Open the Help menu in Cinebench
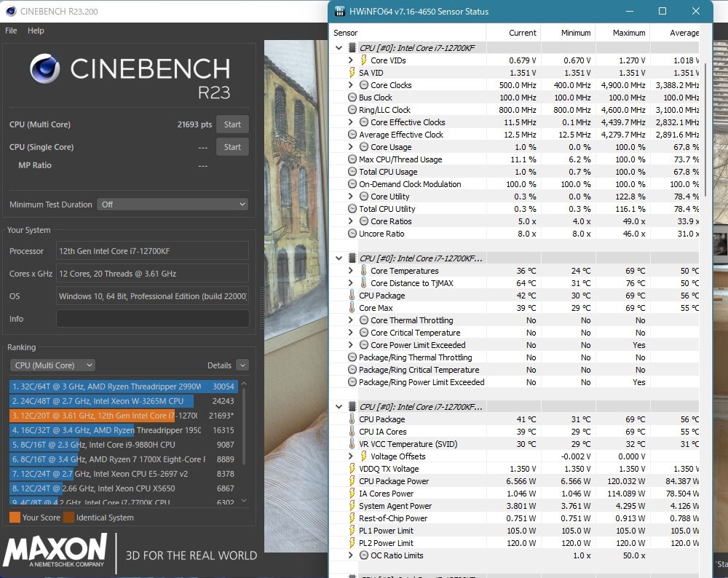This screenshot has width=728, height=578. tap(36, 31)
